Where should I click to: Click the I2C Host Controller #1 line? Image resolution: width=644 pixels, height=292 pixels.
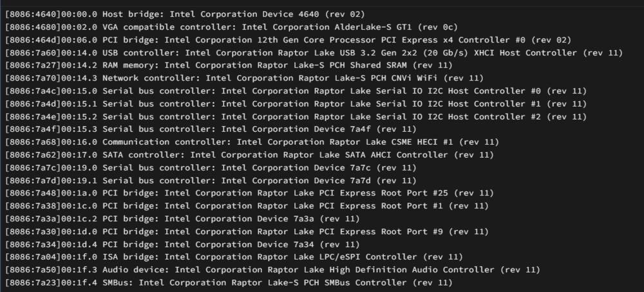pos(296,104)
